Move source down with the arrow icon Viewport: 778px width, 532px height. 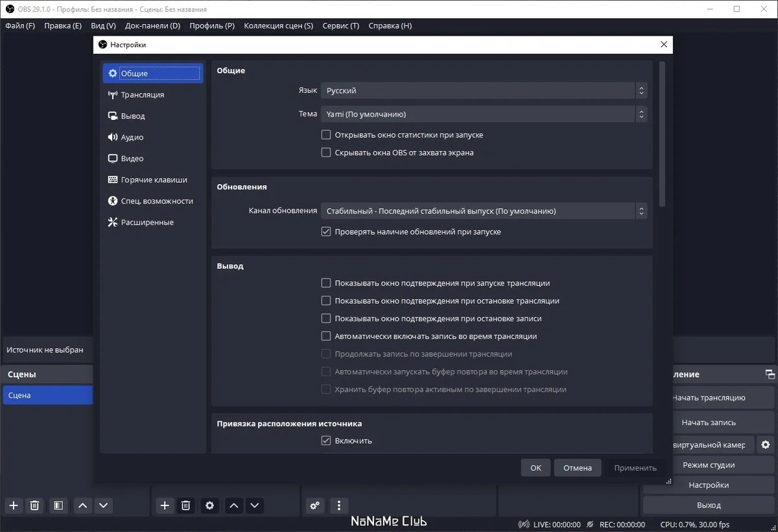(255, 505)
